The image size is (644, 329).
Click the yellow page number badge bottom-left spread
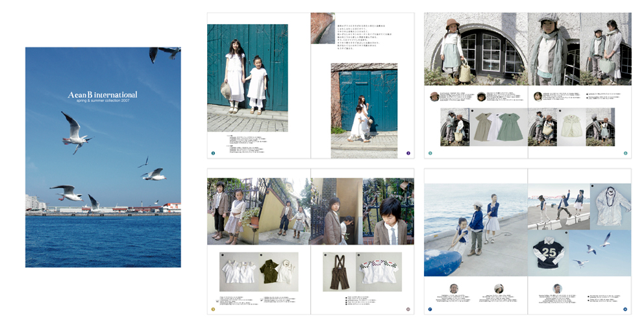click(212, 310)
